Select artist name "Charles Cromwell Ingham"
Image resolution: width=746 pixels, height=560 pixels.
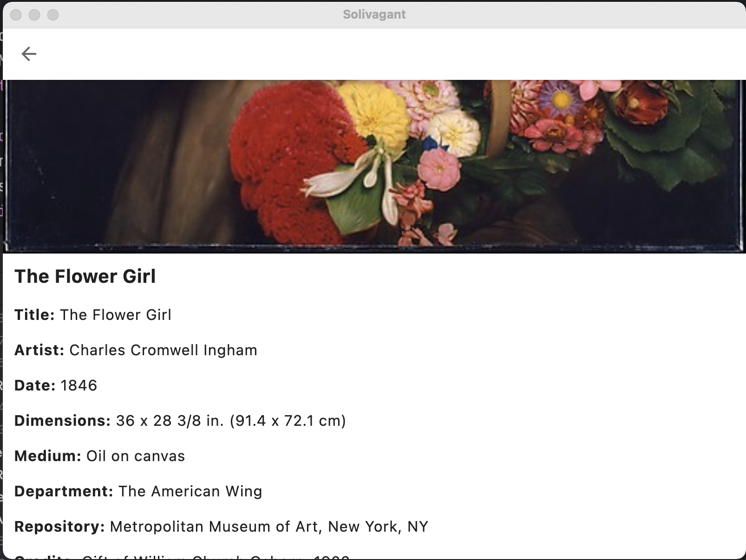(x=163, y=350)
